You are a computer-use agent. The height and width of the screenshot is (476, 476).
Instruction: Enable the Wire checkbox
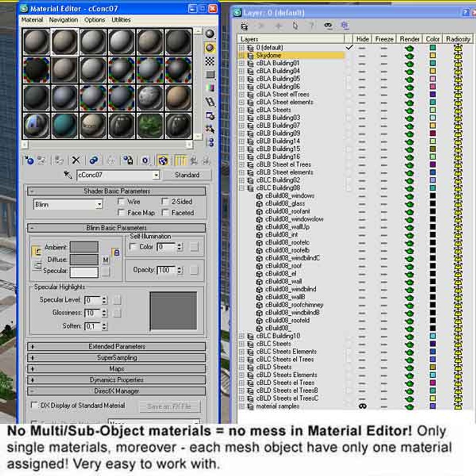click(x=121, y=201)
